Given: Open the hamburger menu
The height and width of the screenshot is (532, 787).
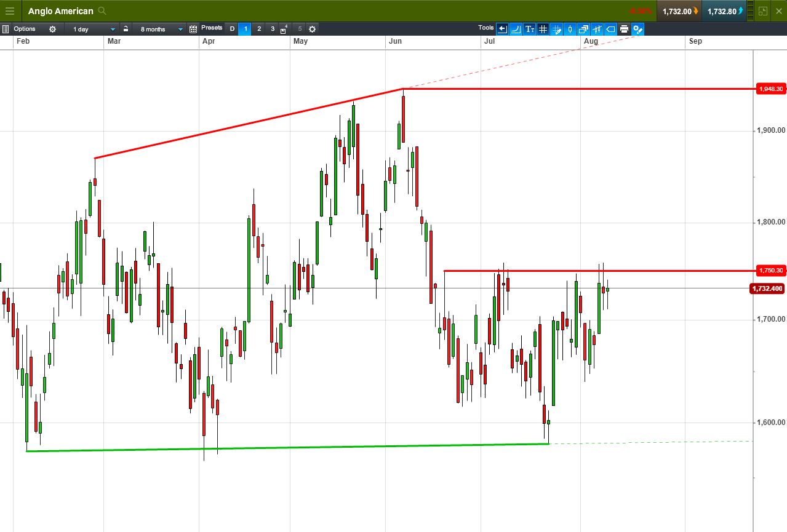Looking at the screenshot, I should (9, 11).
